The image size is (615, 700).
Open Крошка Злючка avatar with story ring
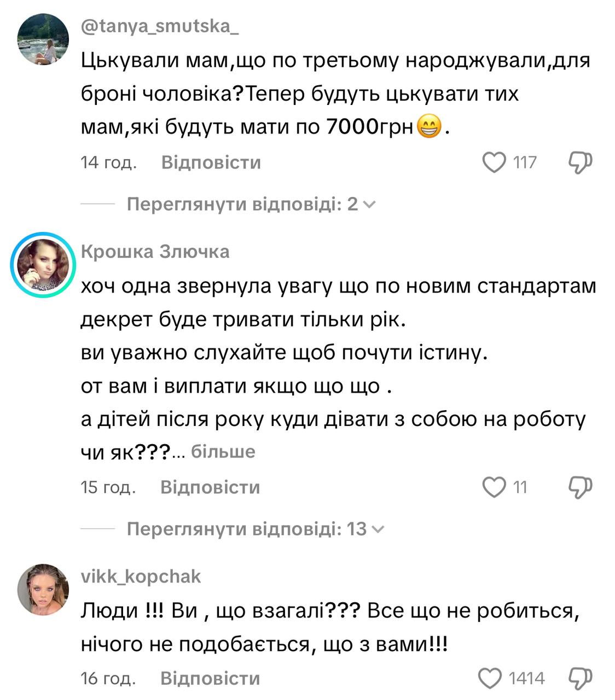(x=43, y=265)
